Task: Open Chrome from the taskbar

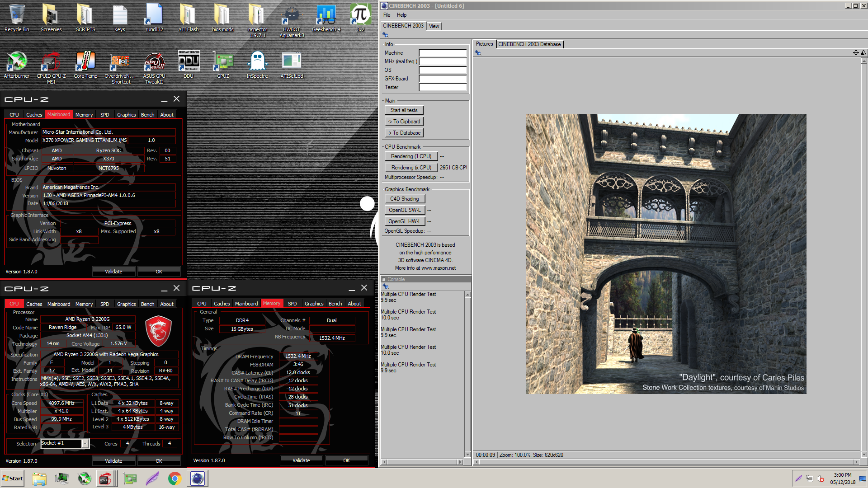Action: pyautogui.click(x=175, y=479)
